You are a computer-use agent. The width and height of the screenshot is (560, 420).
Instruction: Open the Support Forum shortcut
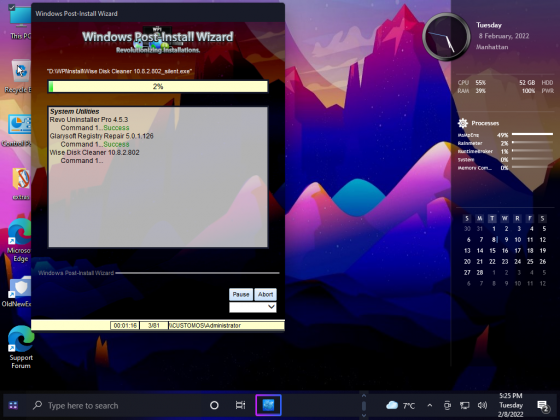click(21, 347)
